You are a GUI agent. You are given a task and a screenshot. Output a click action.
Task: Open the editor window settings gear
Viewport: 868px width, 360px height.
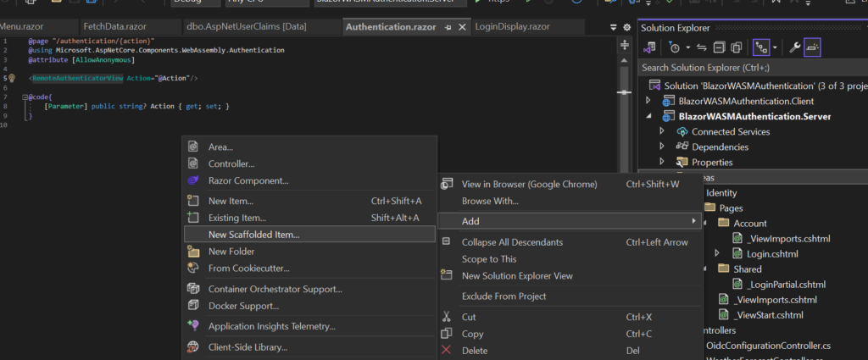626,27
